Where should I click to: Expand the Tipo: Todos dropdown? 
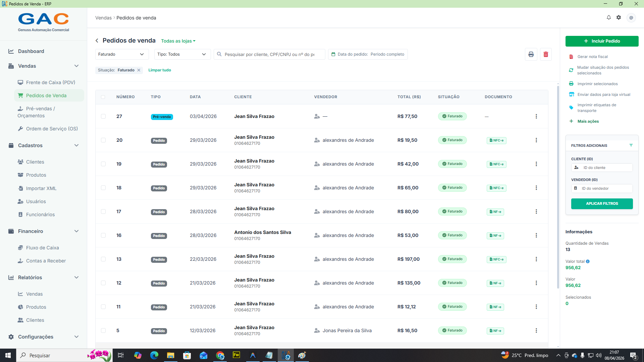click(182, 54)
